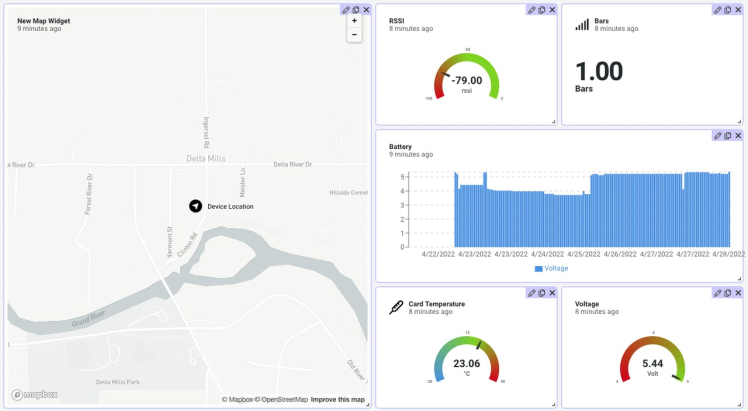This screenshot has height=411, width=748.
Task: Duplicate the RSSI widget
Action: [x=541, y=10]
